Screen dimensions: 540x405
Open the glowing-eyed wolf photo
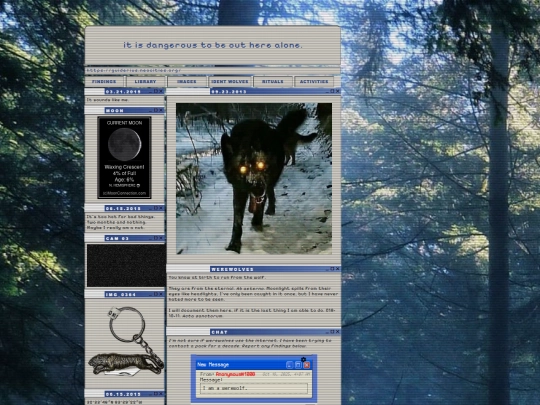(254, 179)
